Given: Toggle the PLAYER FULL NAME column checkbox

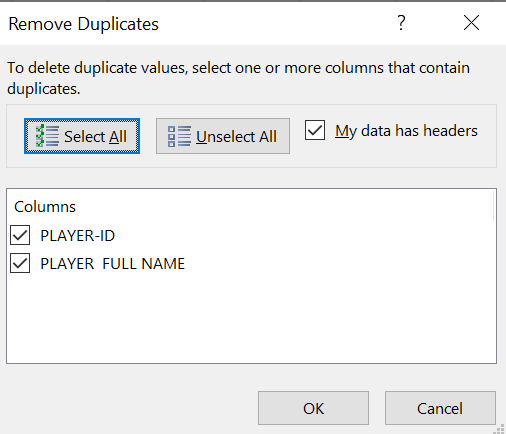Looking at the screenshot, I should tap(20, 263).
